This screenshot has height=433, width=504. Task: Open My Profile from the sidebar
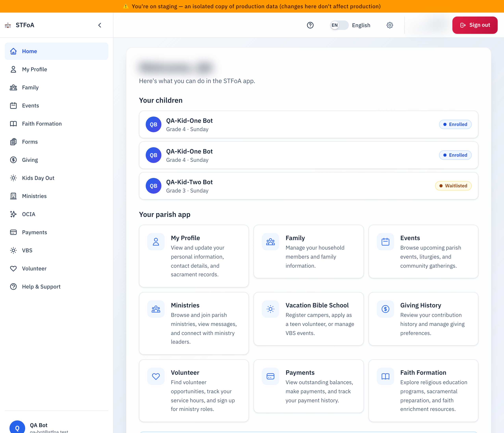pyautogui.click(x=57, y=69)
